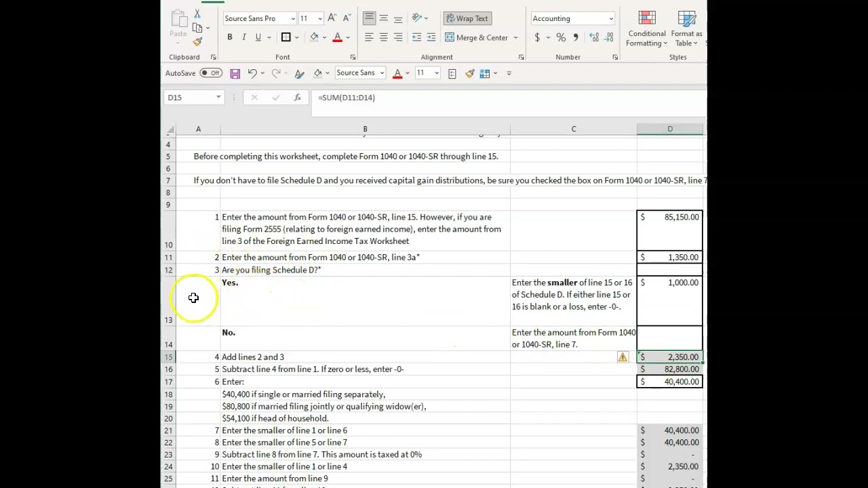
Task: Select column C header
Action: pyautogui.click(x=574, y=129)
